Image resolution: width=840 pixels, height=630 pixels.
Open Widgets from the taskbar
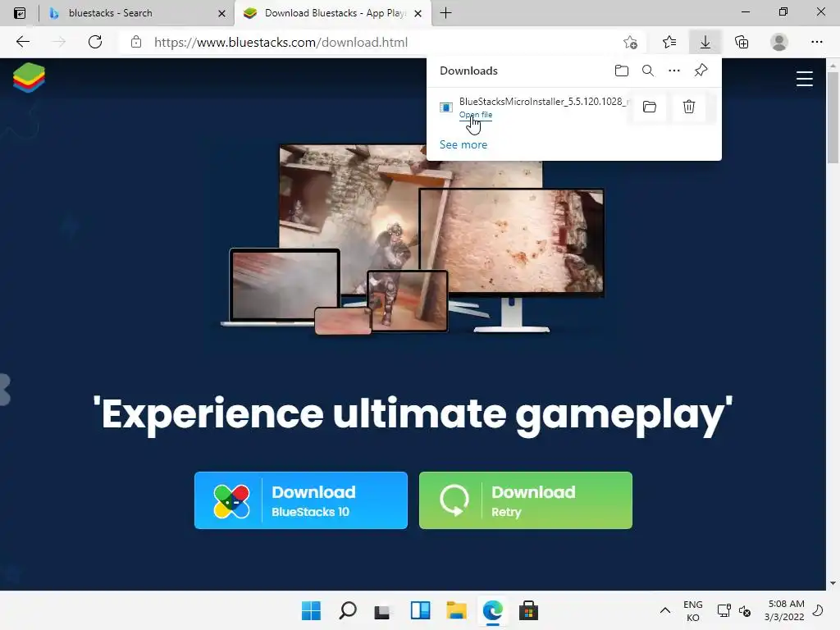point(420,610)
